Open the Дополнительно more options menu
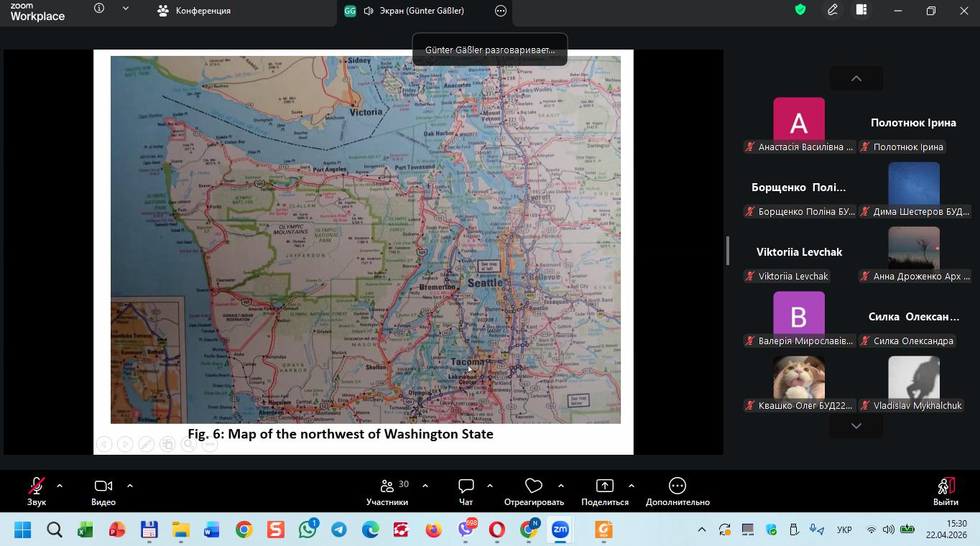The height and width of the screenshot is (546, 980). click(677, 491)
